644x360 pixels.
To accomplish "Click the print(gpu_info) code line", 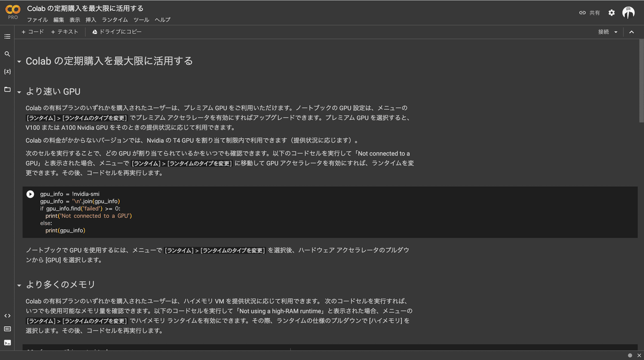I will pos(65,230).
